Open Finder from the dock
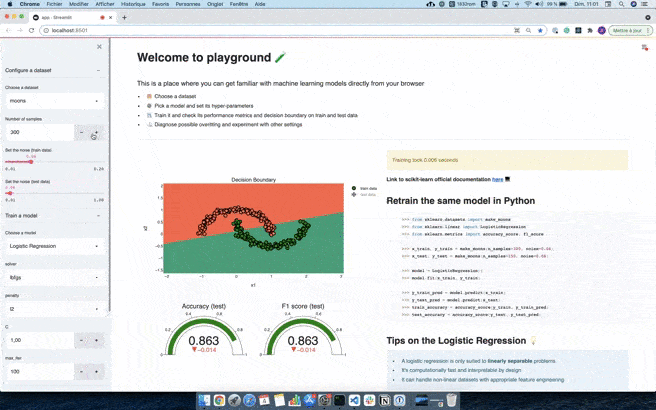Viewport: 656px width, 410px height. pos(205,400)
